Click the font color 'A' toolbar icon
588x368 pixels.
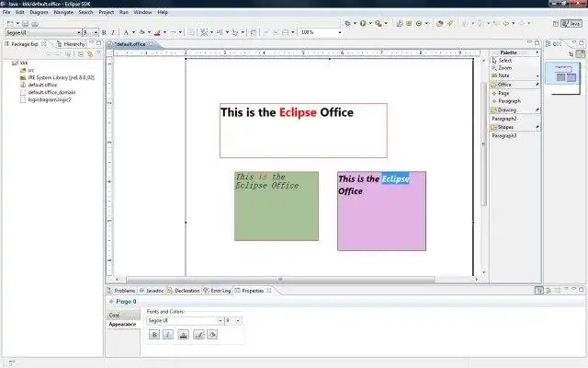(x=126, y=33)
